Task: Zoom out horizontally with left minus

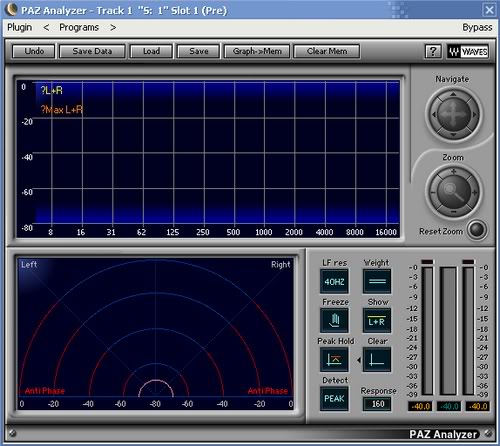Action: tap(433, 192)
